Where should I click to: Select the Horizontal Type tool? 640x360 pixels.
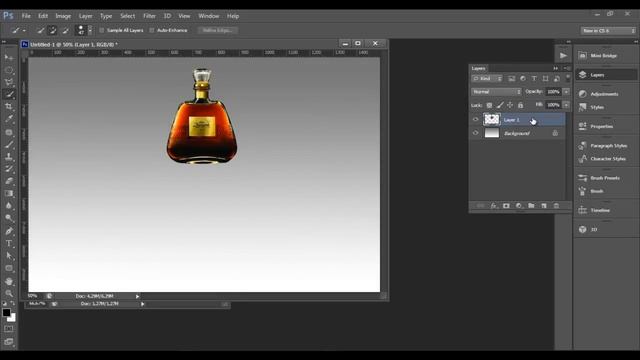(9, 244)
